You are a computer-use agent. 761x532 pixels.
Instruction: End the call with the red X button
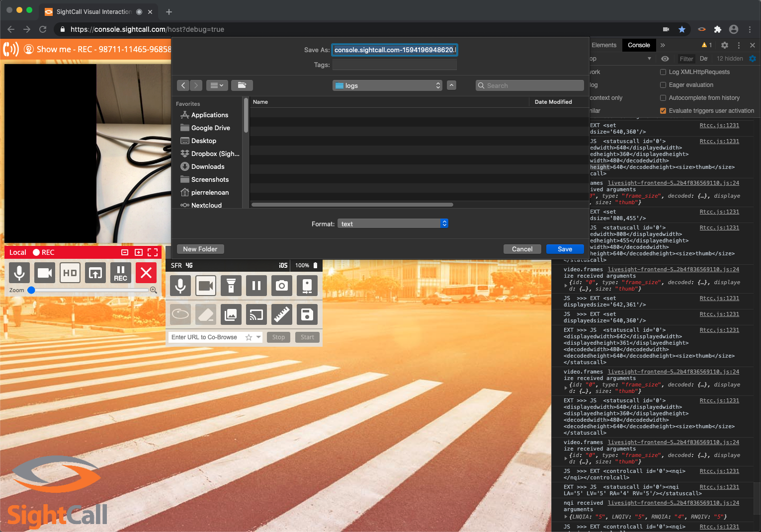click(146, 273)
